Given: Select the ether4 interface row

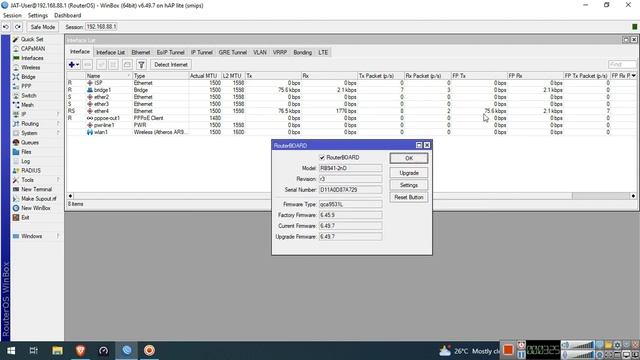Looking at the screenshot, I should tap(351, 111).
